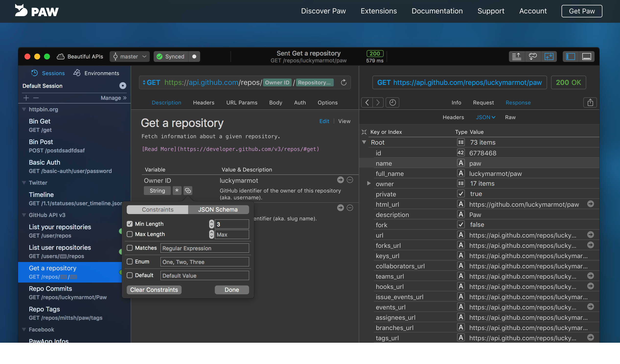
Task: Click the Clear Constraints button
Action: pos(154,289)
